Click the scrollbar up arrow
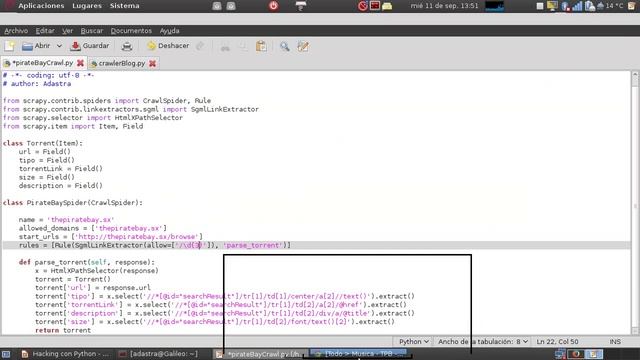This screenshot has height=360, width=640. (x=635, y=74)
